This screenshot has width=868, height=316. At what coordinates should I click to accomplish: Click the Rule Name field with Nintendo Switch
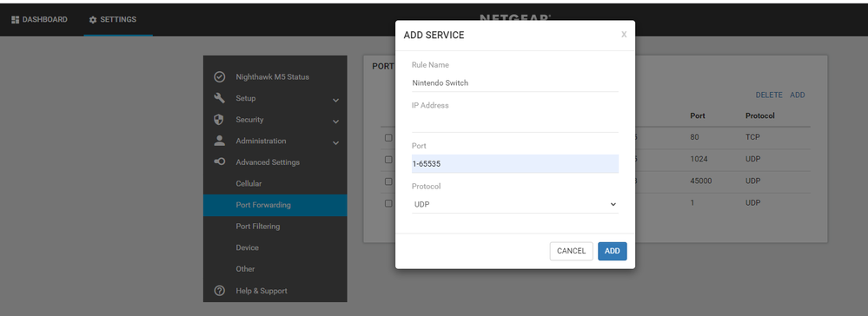click(515, 83)
